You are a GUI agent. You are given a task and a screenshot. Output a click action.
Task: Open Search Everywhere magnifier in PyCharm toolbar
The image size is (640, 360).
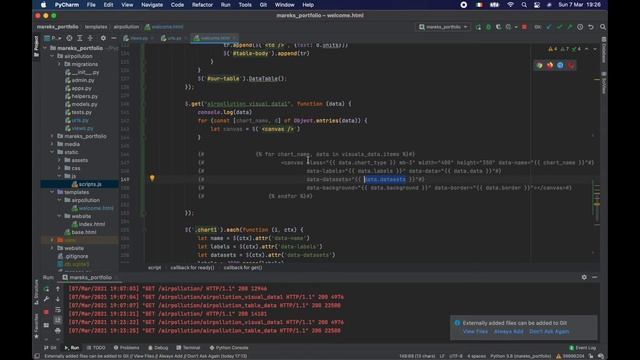[603, 27]
